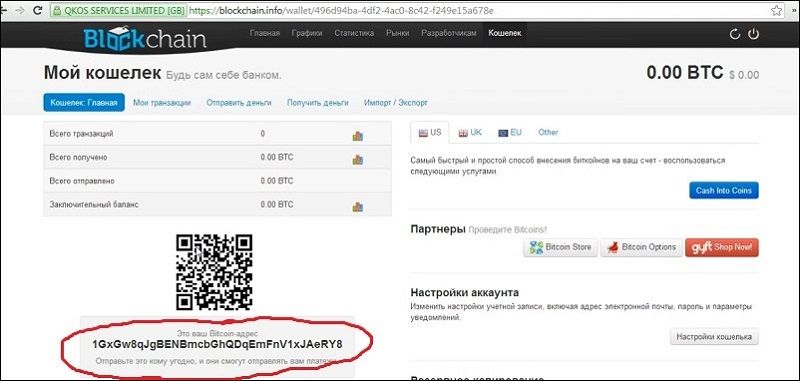Select the US region tab
The image size is (800, 381).
pyautogui.click(x=430, y=132)
